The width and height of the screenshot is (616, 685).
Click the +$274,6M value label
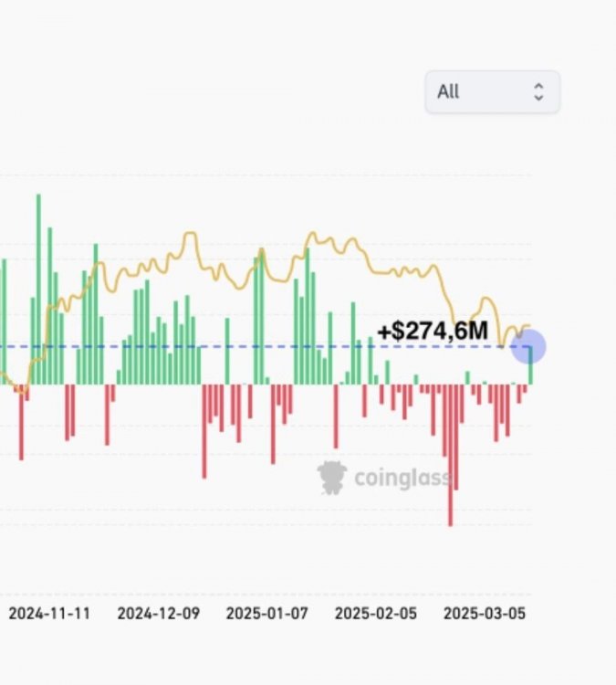(x=433, y=331)
